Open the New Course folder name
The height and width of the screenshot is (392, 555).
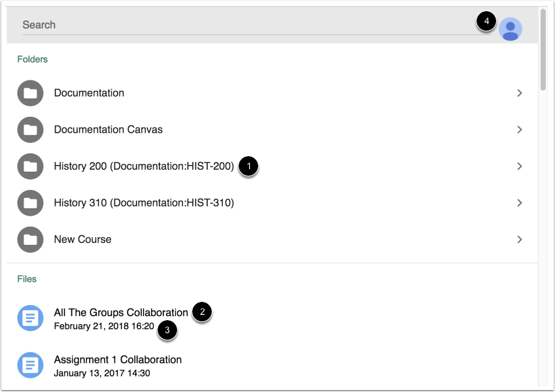[82, 240]
